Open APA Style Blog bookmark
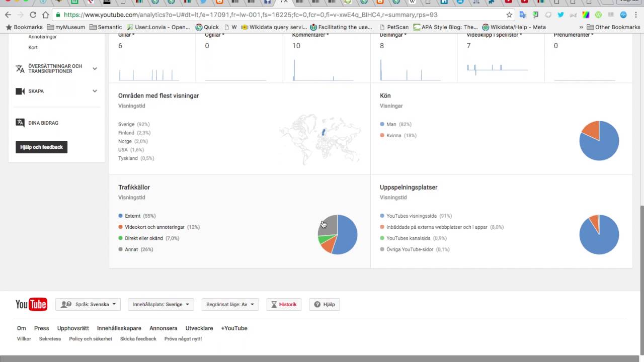This screenshot has width=644, height=362. (x=445, y=27)
